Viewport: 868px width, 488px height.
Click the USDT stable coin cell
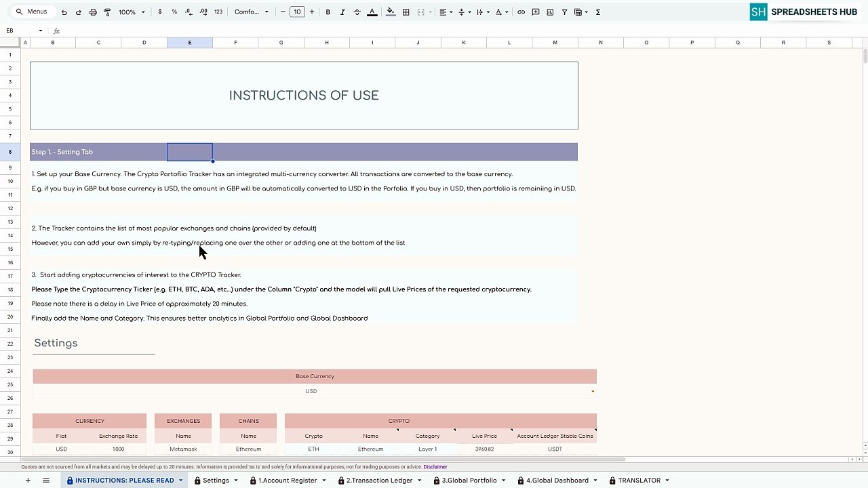(x=555, y=449)
